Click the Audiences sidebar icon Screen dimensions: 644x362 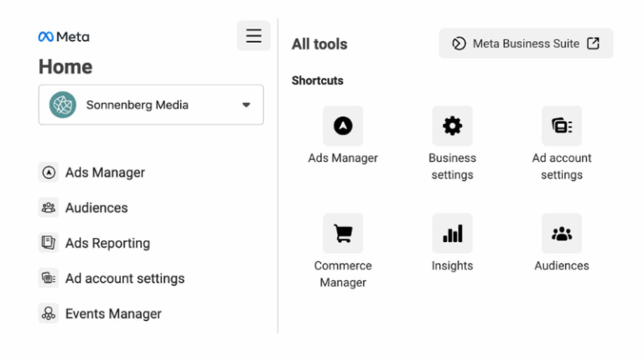pos(49,208)
